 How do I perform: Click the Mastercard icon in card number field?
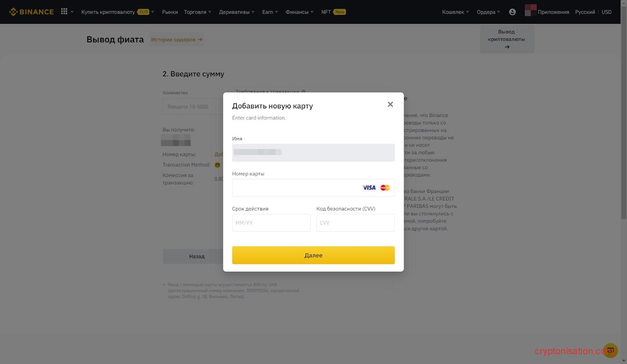pyautogui.click(x=384, y=187)
